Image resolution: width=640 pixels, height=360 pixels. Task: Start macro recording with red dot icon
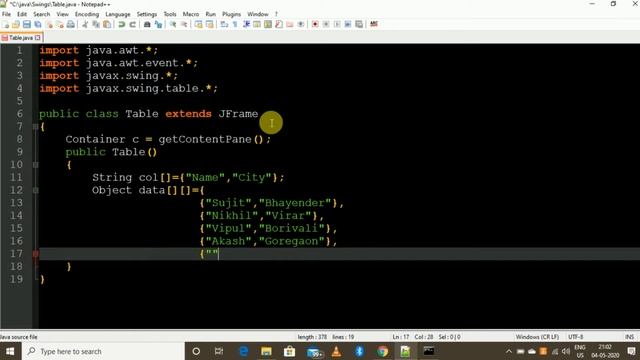(x=315, y=24)
